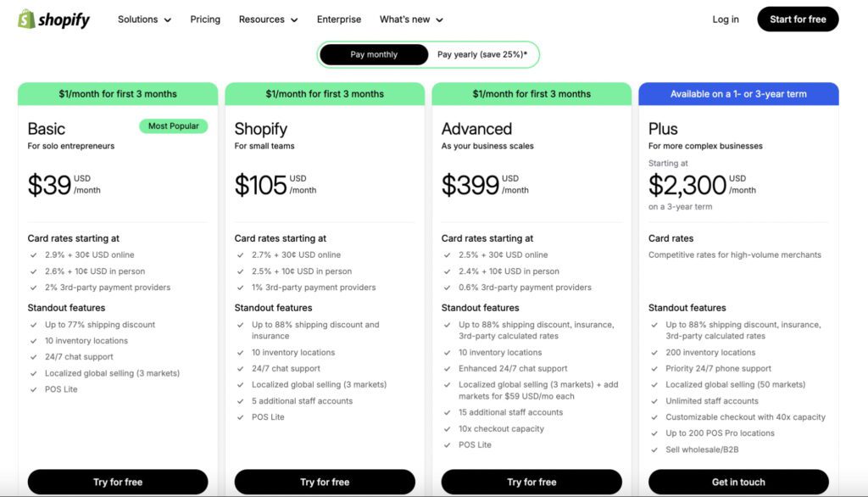Expand the Resources dropdown menu
This screenshot has width=868, height=497.
point(268,20)
